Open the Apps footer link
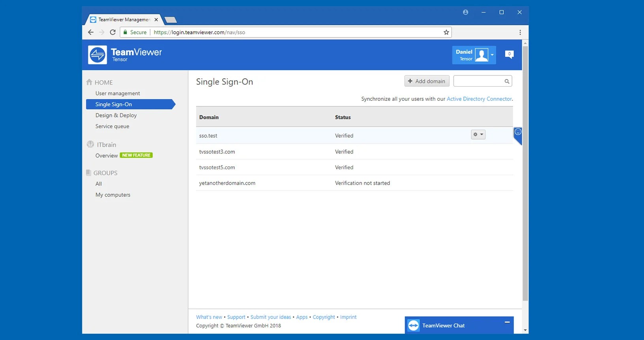The width and height of the screenshot is (644, 340). (302, 317)
